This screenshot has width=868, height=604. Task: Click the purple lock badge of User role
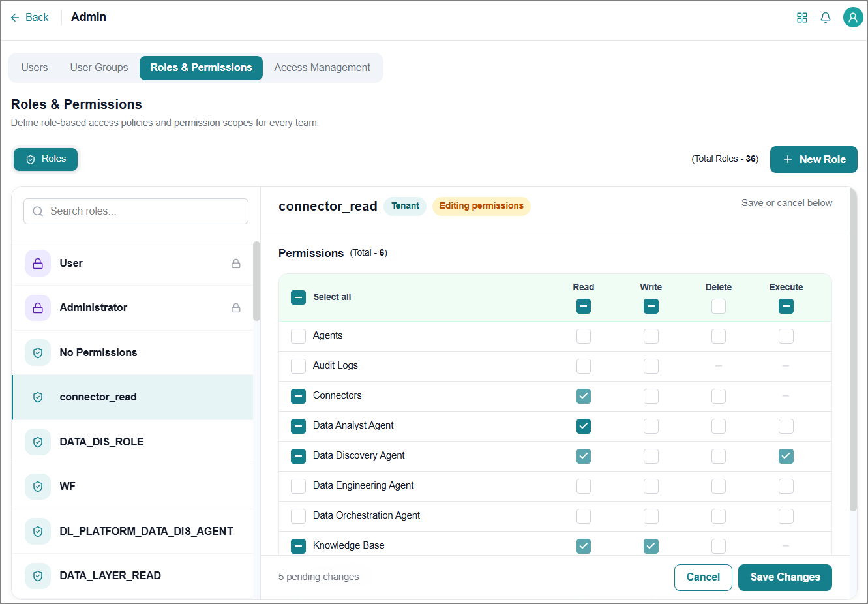pos(38,264)
